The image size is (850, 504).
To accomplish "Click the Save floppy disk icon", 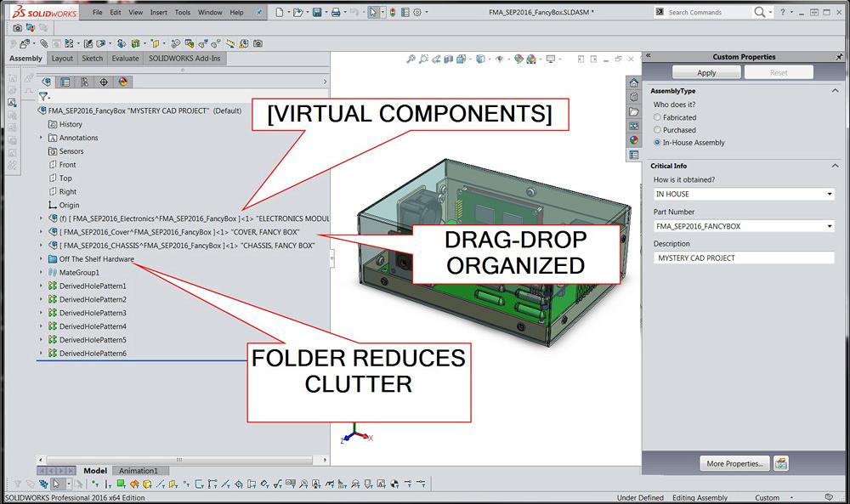I will 317,12.
